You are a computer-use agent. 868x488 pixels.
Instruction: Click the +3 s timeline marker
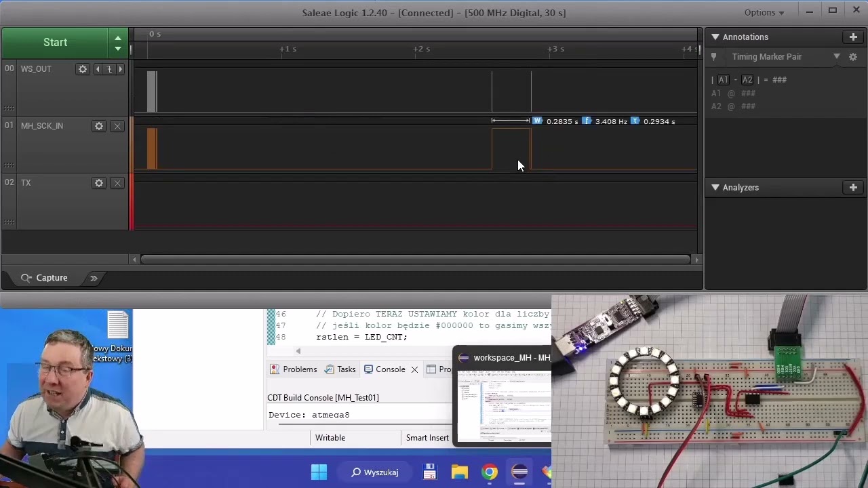(555, 49)
